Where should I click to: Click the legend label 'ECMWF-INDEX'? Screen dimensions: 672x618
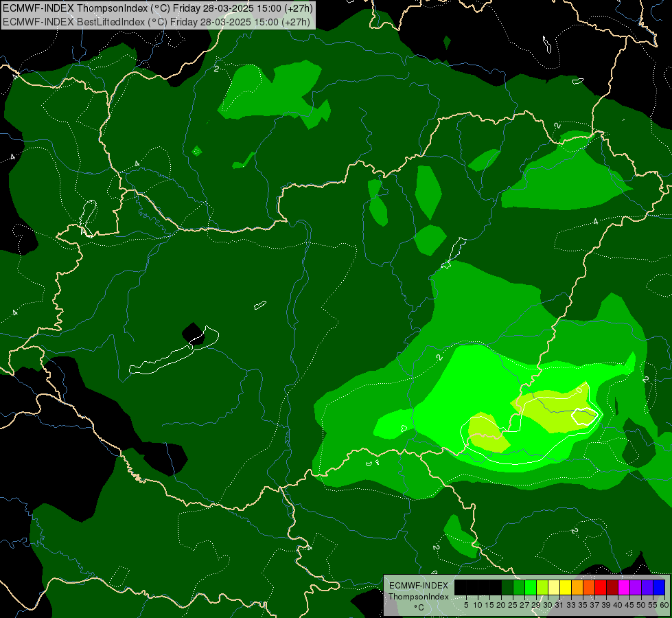click(x=419, y=586)
